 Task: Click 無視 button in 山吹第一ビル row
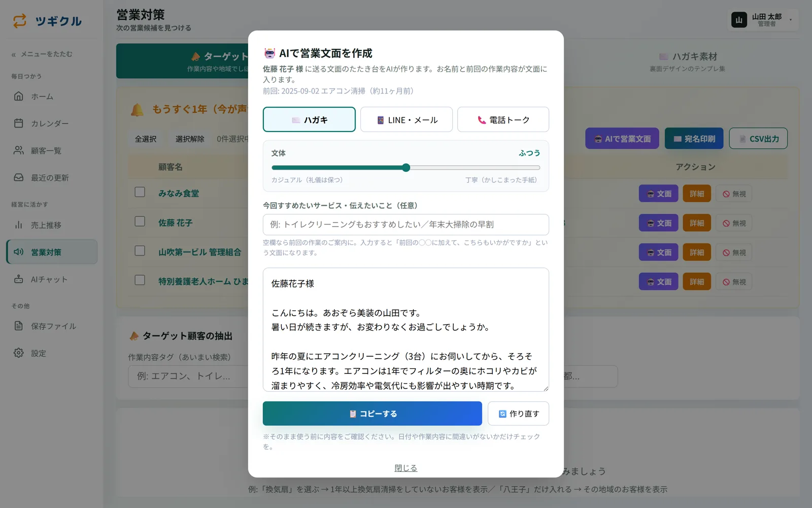pos(734,252)
